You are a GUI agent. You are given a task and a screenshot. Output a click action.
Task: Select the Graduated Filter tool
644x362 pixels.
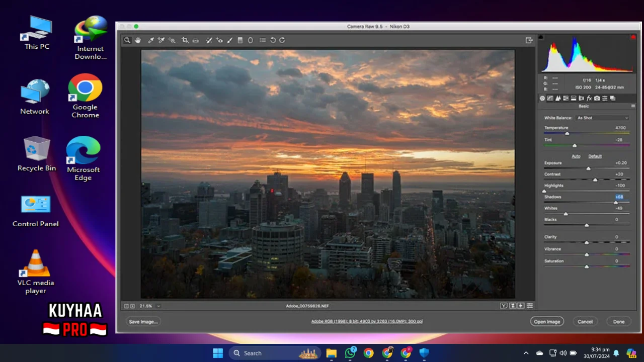[x=240, y=40]
